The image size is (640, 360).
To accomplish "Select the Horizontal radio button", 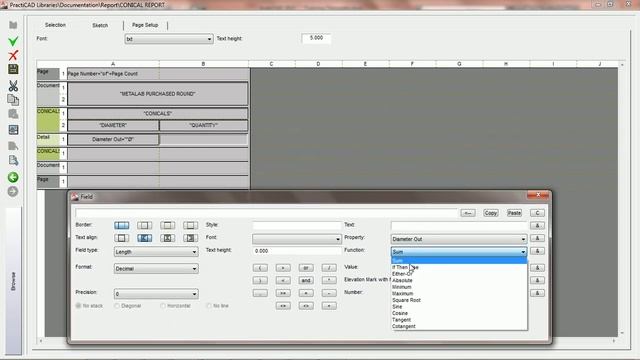I will click(x=163, y=306).
